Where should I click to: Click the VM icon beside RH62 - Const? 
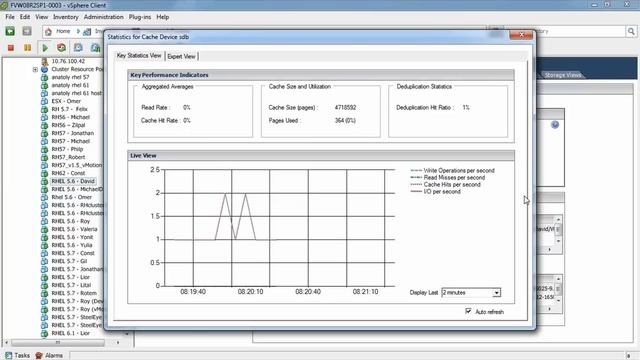44,173
